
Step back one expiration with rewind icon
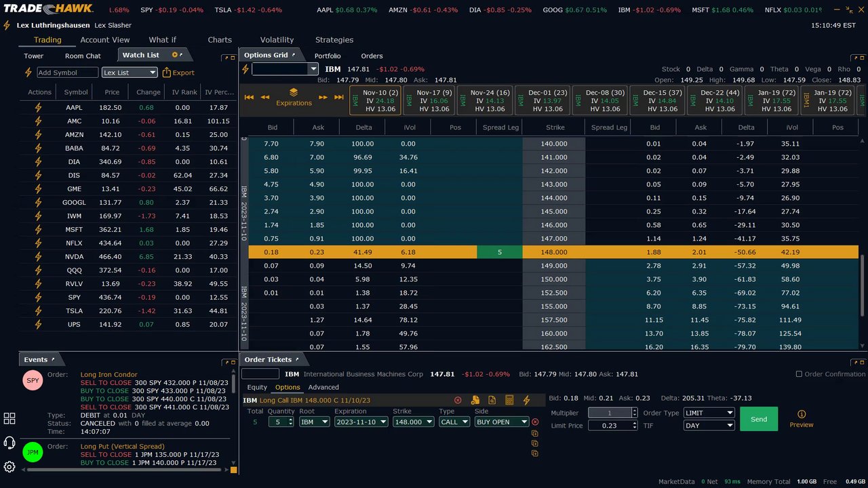point(265,98)
